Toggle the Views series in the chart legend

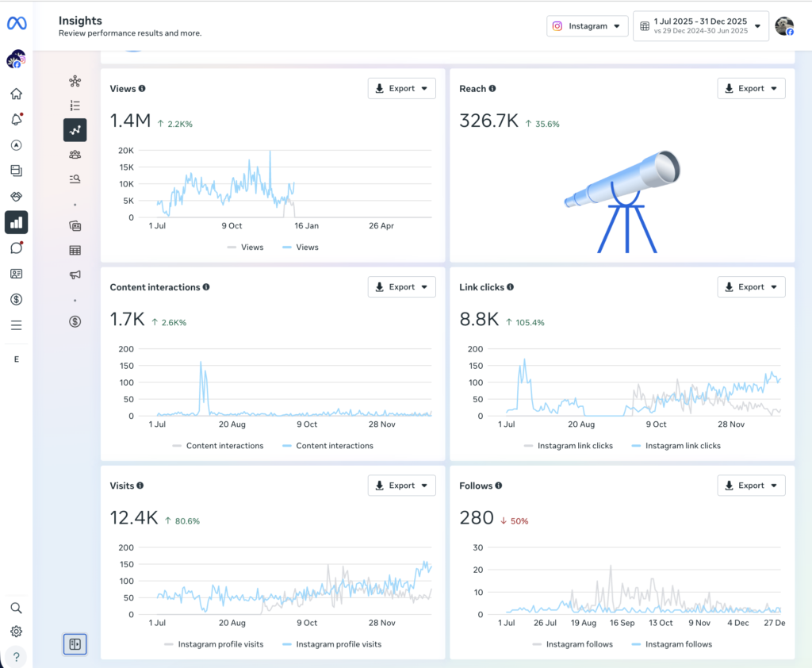300,247
